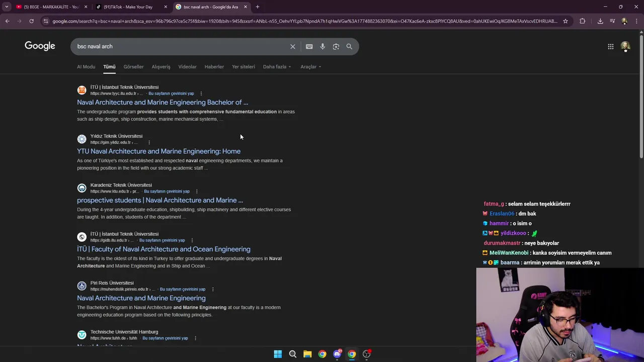Close the TikTok tab
The width and height of the screenshot is (644, 362).
coord(166,7)
